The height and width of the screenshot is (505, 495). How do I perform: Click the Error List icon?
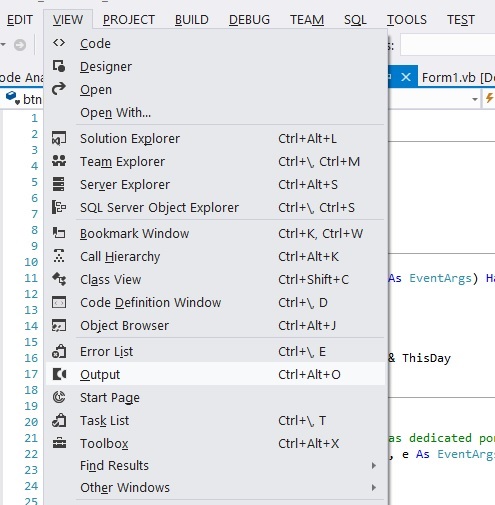pos(59,351)
